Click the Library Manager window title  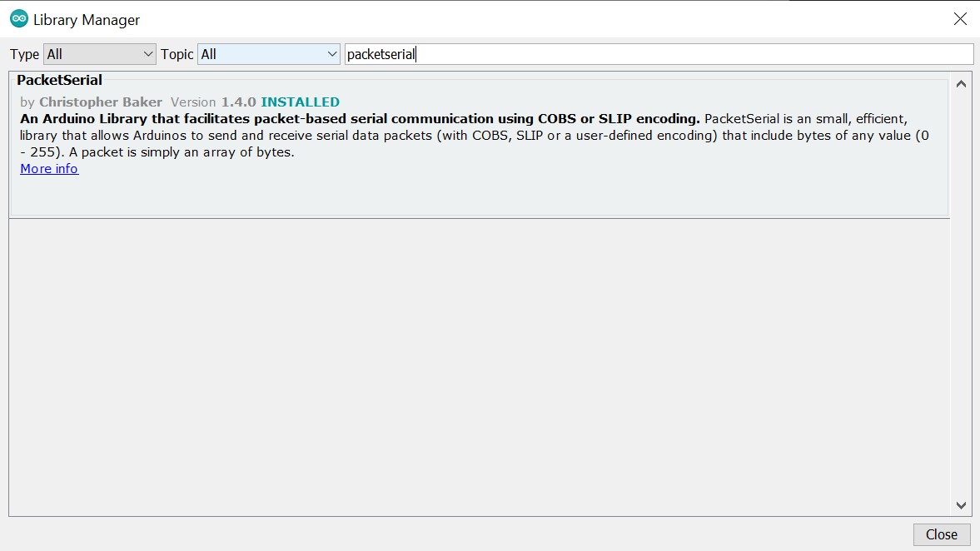(x=87, y=20)
